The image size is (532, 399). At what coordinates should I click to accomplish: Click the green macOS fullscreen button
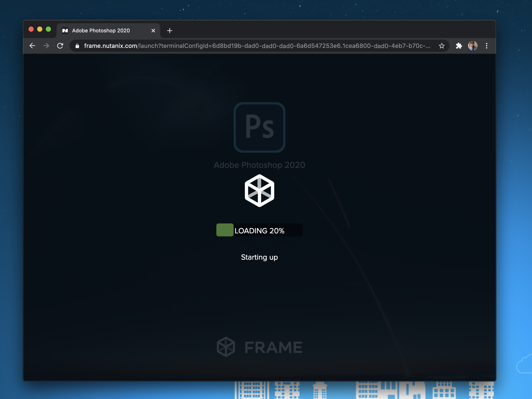(x=48, y=29)
